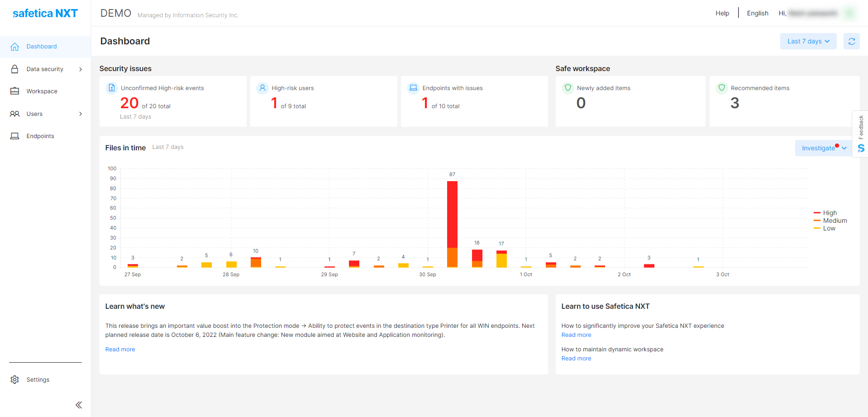This screenshot has width=868, height=417.
Task: Click the 17-files bar in chart
Action: (x=501, y=259)
